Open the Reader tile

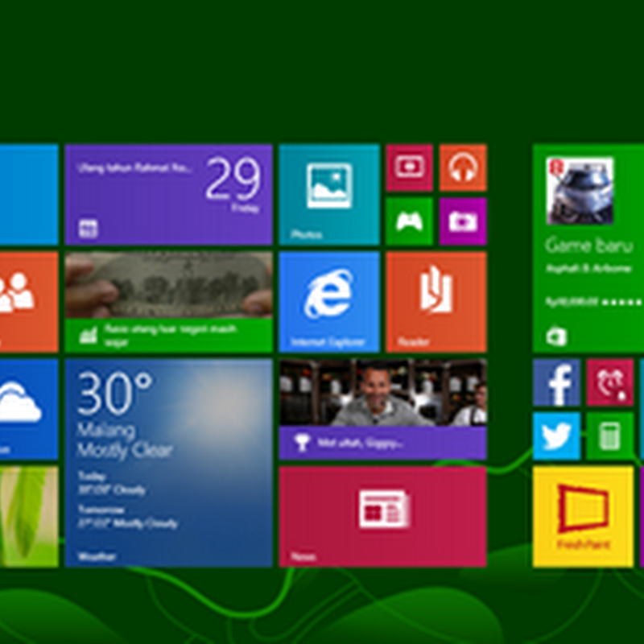coord(436,302)
